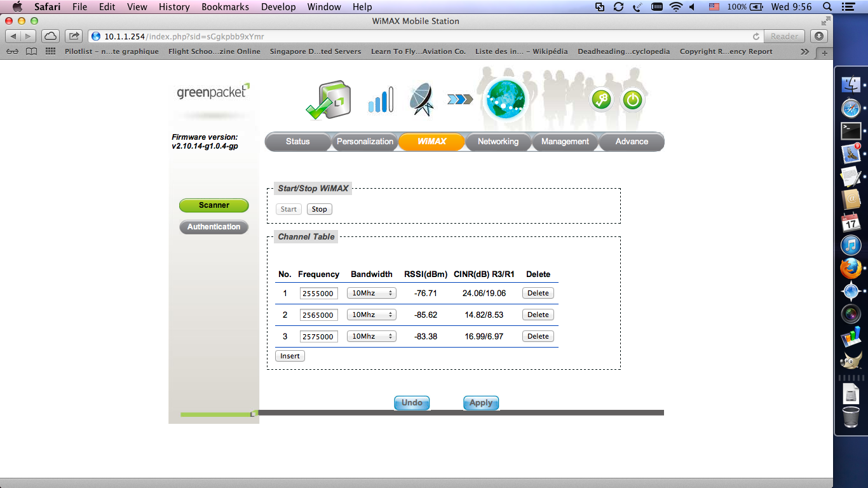
Task: Delete channel 3 with frequency 2575000
Action: point(538,336)
